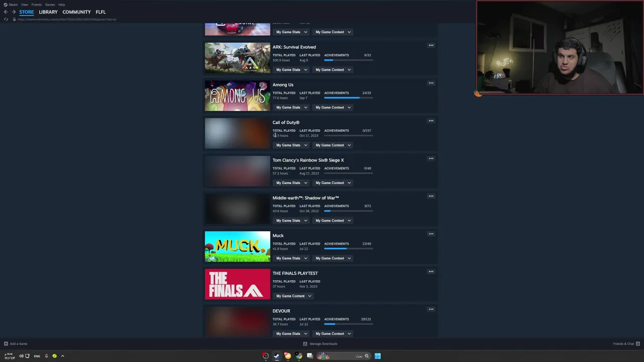
Task: Click the Steam icon in the taskbar
Action: [x=276, y=356]
